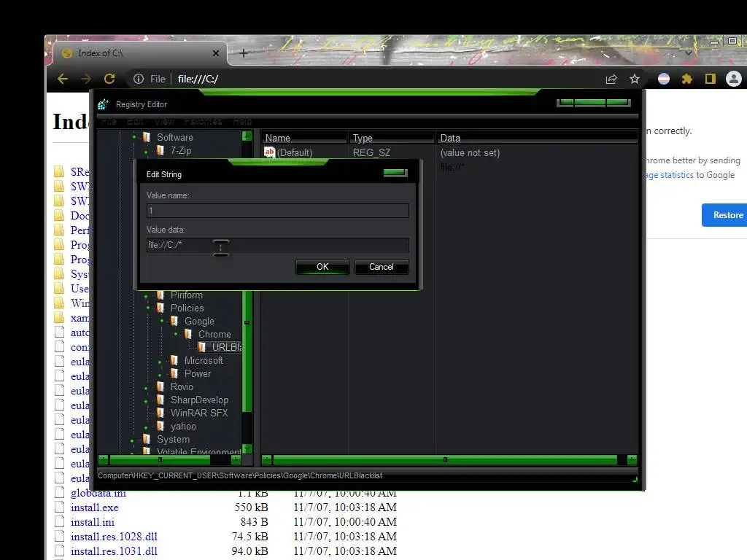
Task: Open the usage statistics link in Chrome
Action: coord(670,175)
